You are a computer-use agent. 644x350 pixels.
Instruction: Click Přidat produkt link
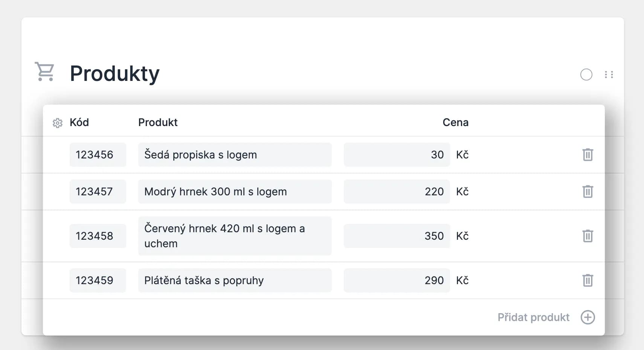533,317
